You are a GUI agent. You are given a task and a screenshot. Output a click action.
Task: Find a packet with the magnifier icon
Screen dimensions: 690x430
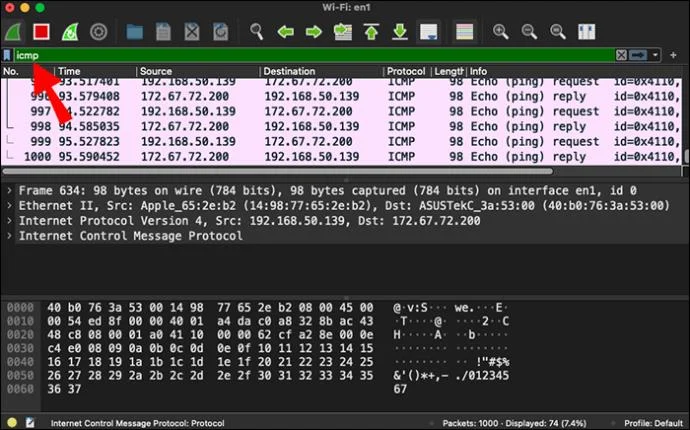tap(257, 32)
